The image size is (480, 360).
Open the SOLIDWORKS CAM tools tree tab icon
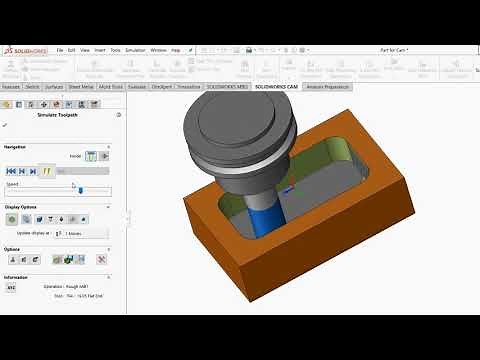tap(95, 105)
